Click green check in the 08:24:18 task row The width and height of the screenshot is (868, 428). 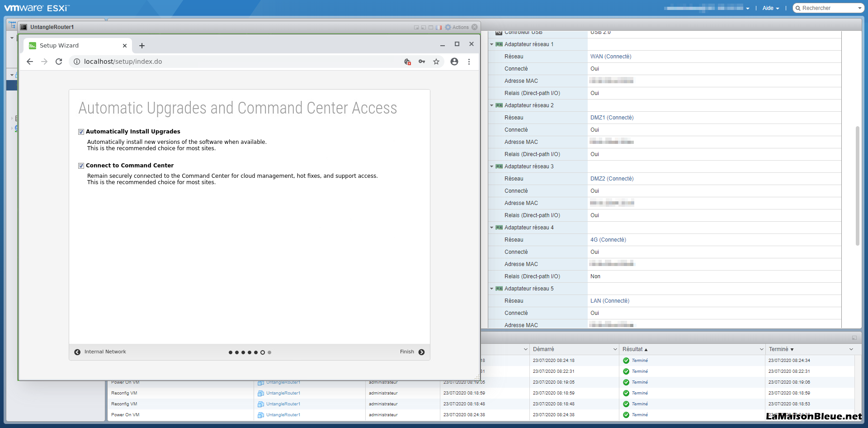coord(626,361)
